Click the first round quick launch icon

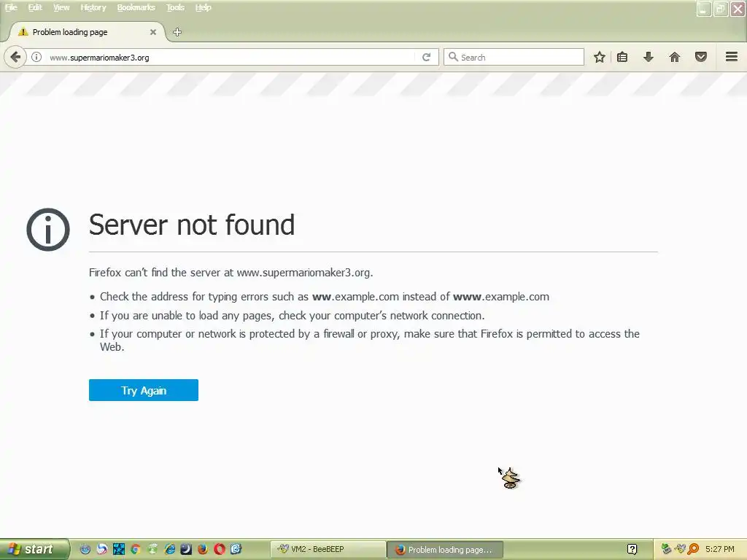click(x=85, y=549)
